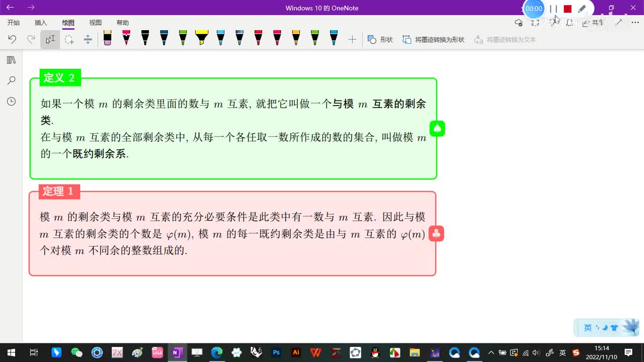Click bold text 既约剩余系
Screen dimensions: 644x362
pyautogui.click(x=99, y=154)
